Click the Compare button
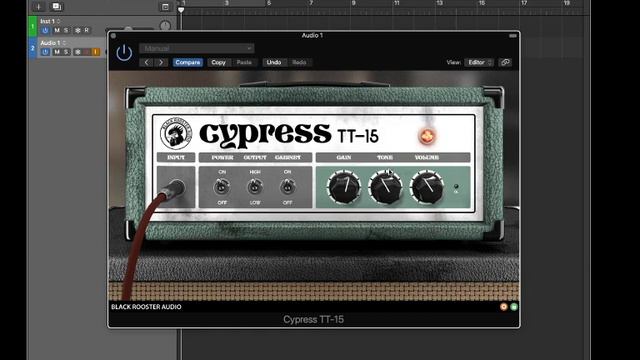 [x=188, y=62]
